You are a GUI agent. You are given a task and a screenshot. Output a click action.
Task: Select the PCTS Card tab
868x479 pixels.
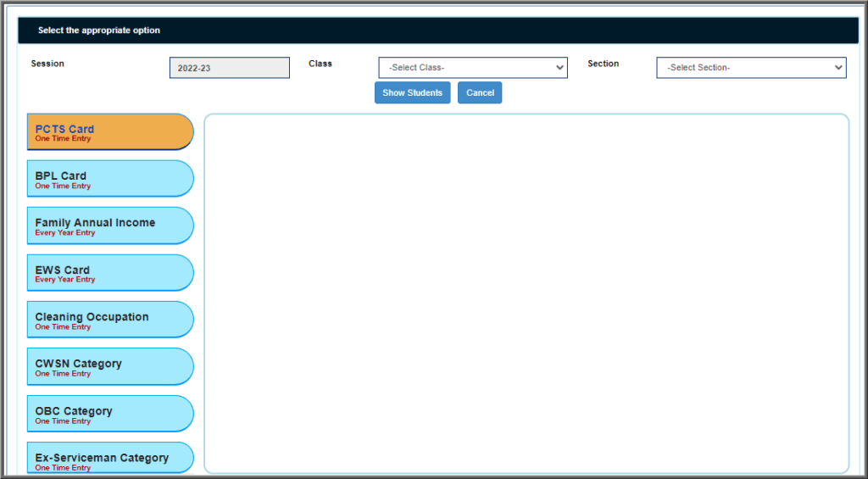click(109, 131)
